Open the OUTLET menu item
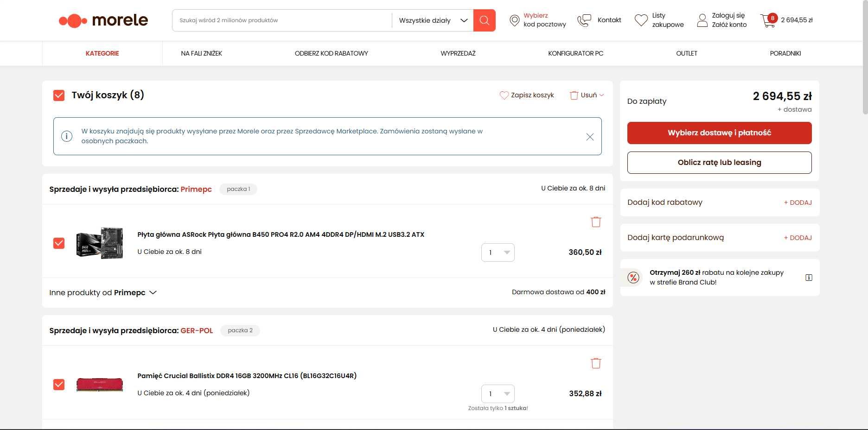868x430 pixels. tap(687, 53)
